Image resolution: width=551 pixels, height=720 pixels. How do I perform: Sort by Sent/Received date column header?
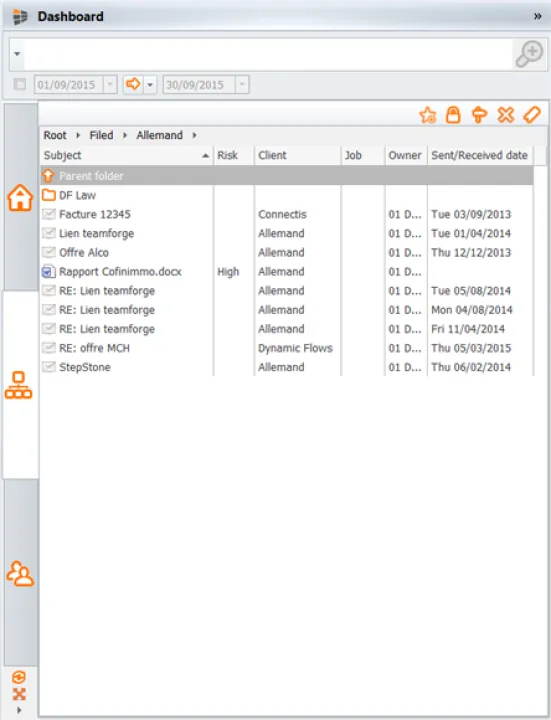click(480, 155)
